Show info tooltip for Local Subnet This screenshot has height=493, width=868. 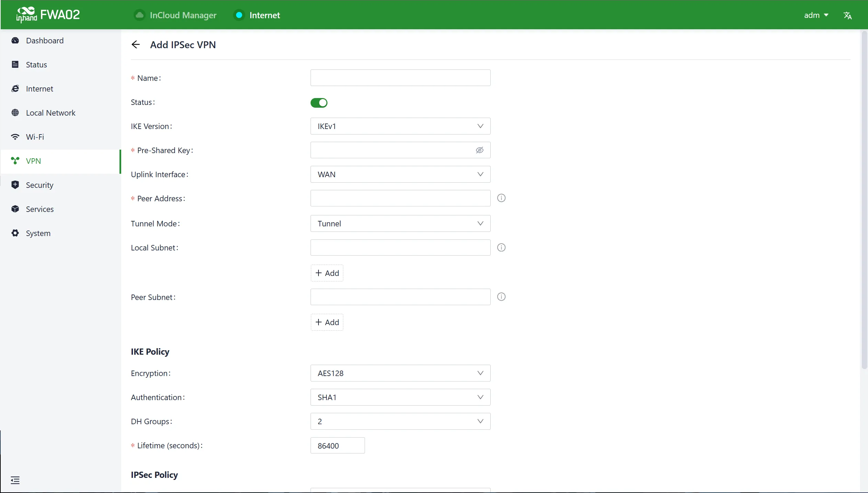click(501, 248)
